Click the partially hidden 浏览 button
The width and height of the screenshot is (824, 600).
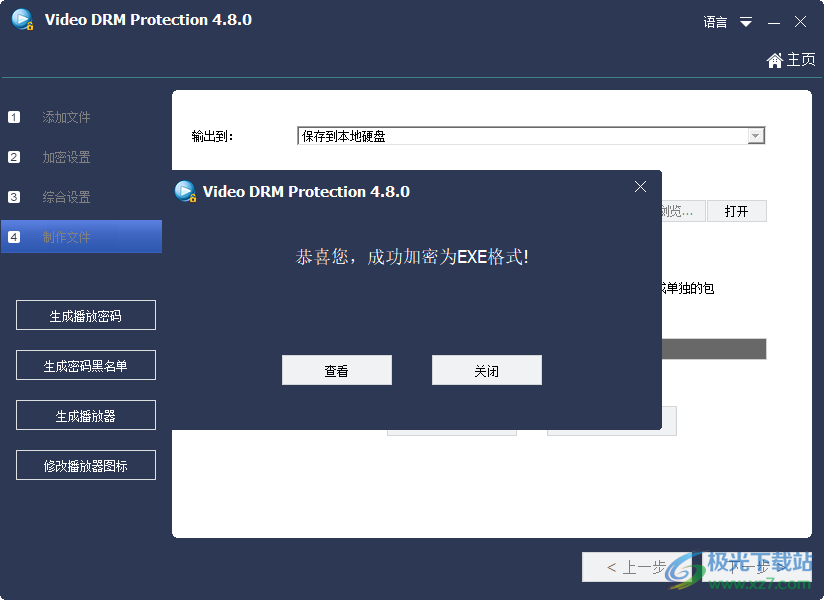tap(683, 211)
